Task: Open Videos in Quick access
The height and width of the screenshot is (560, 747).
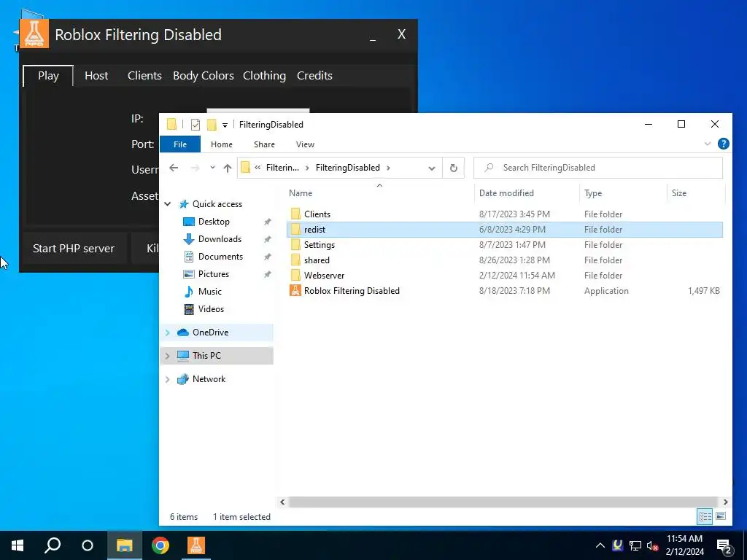Action: coord(211,309)
